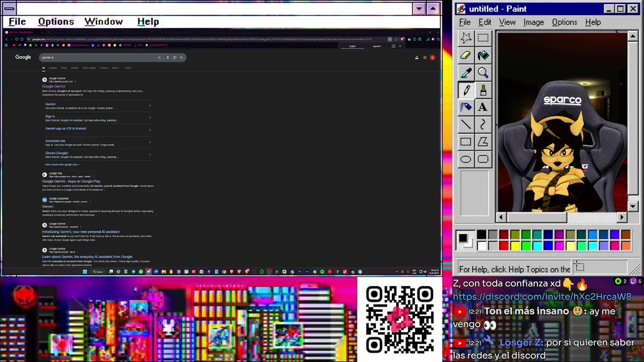Select the inglés tab in translate popup
Image resolution: width=644 pixels, height=362 pixels.
point(352,46)
